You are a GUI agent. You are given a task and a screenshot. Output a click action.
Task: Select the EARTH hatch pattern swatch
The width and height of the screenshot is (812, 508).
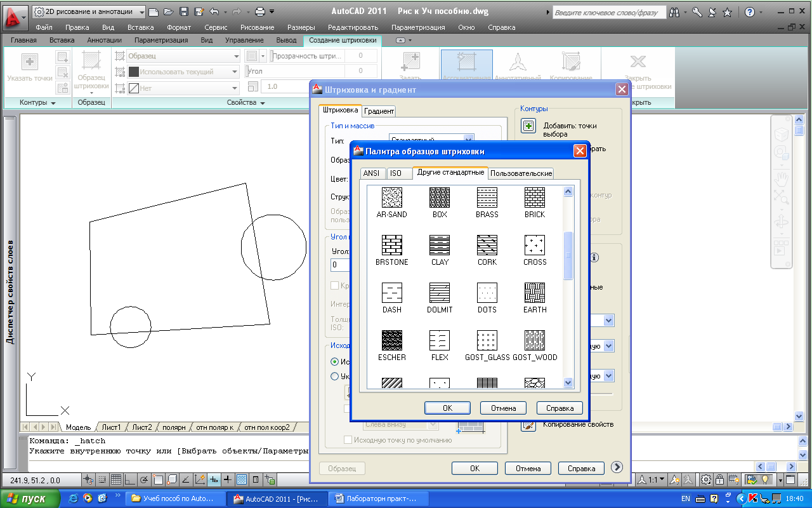(535, 293)
